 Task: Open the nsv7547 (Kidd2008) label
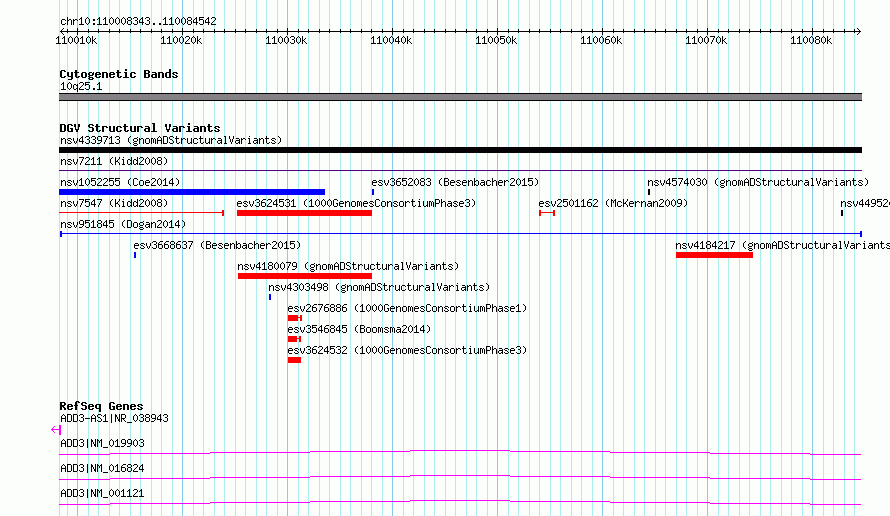click(x=114, y=203)
